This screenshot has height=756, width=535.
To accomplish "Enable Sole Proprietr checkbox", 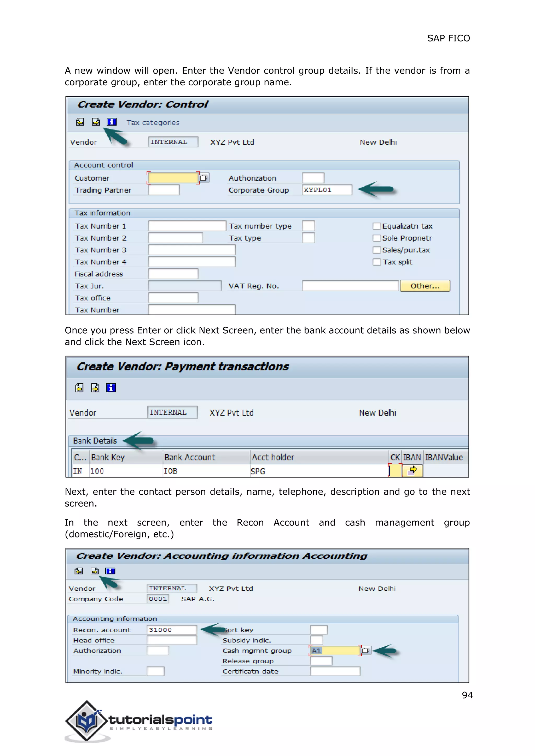I will pyautogui.click(x=376, y=238).
